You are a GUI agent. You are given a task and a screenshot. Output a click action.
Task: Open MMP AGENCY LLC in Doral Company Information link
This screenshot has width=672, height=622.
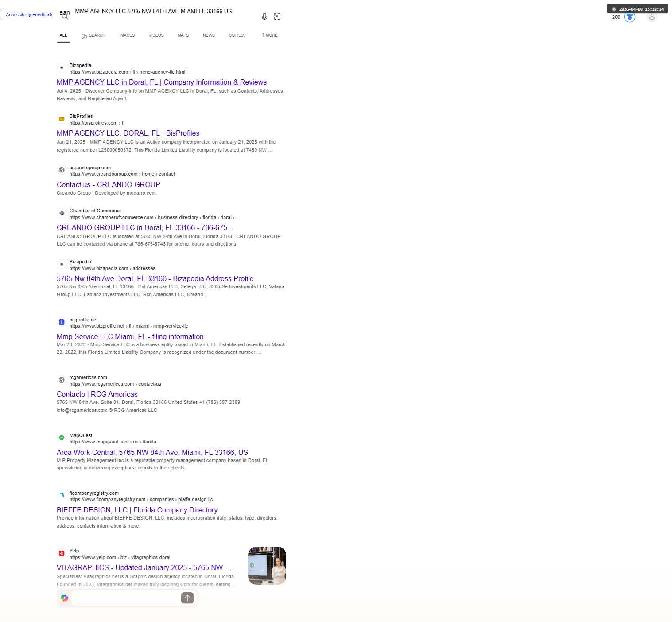[162, 82]
